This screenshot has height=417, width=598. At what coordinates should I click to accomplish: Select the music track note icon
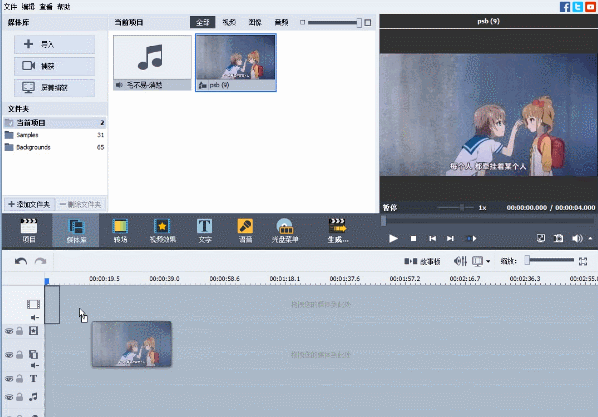pos(34,397)
